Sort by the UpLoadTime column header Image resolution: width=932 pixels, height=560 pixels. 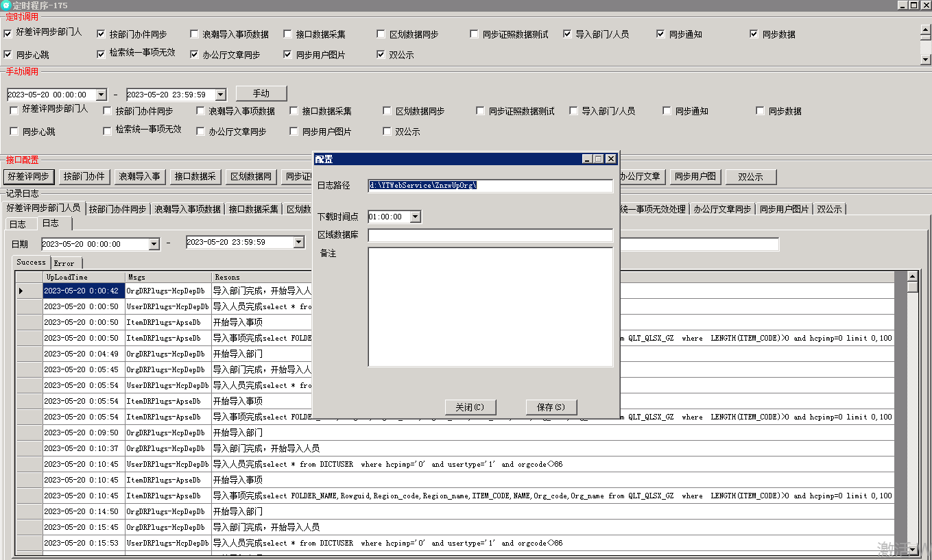[x=84, y=278]
